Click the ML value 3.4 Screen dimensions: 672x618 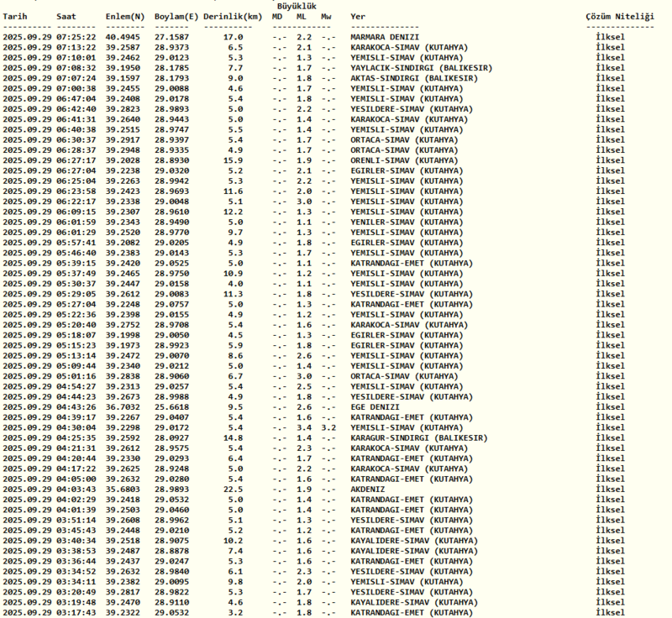click(x=304, y=428)
